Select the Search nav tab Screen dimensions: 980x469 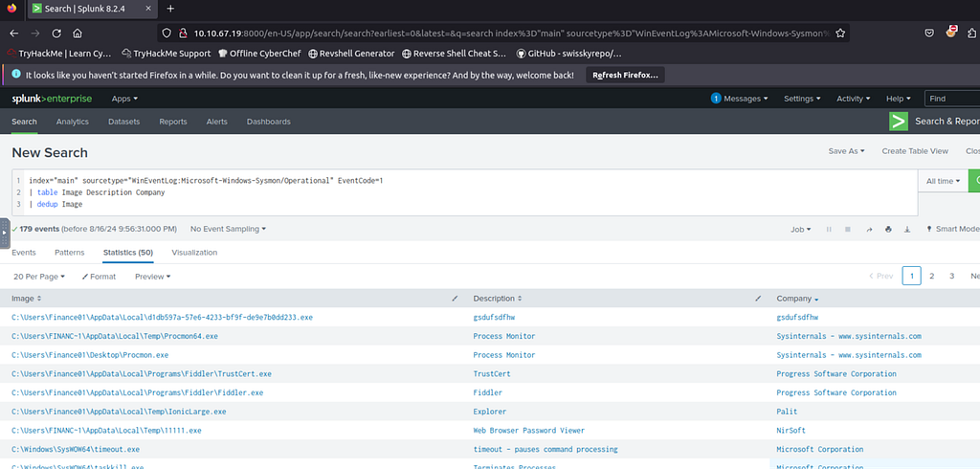click(24, 122)
